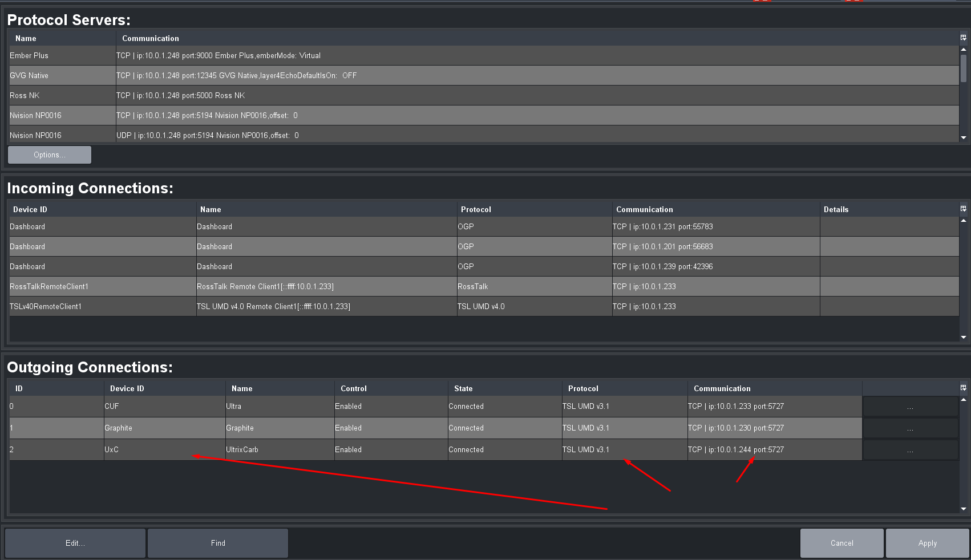
Task: Click scroll-up arrow in Protocol Servers list
Action: [964, 50]
